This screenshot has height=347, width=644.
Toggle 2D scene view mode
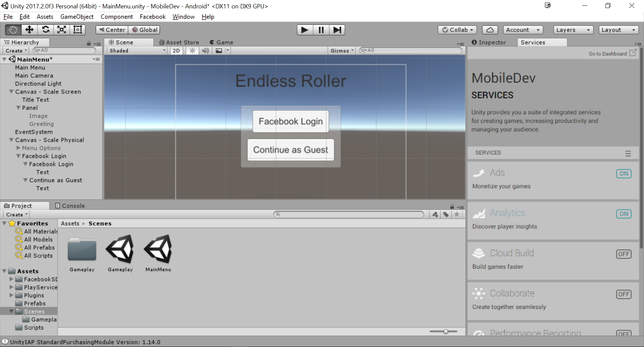pos(176,51)
